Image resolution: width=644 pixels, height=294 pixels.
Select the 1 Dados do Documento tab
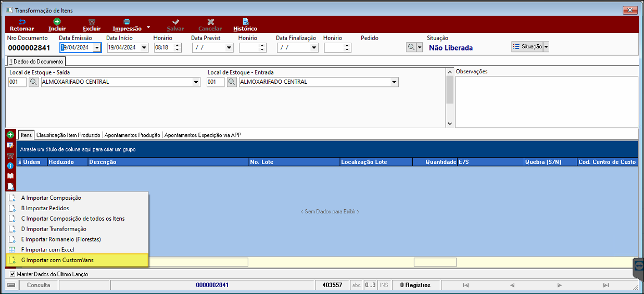pos(36,61)
